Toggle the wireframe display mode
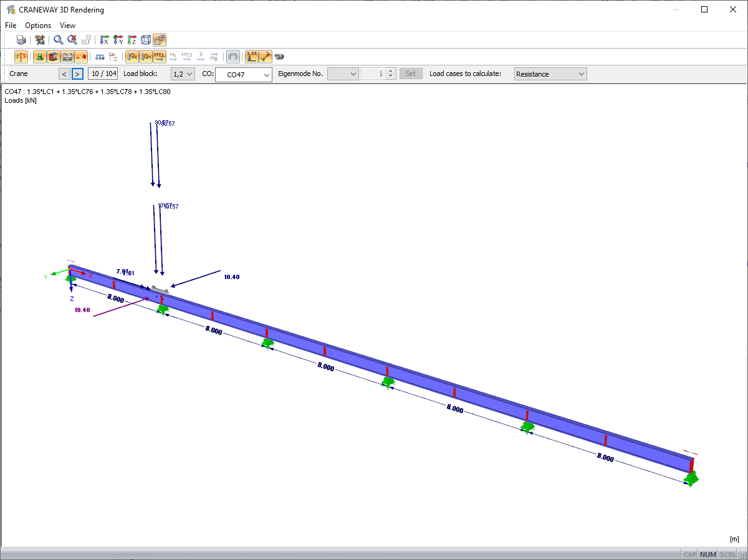This screenshot has width=748, height=560. click(x=145, y=40)
